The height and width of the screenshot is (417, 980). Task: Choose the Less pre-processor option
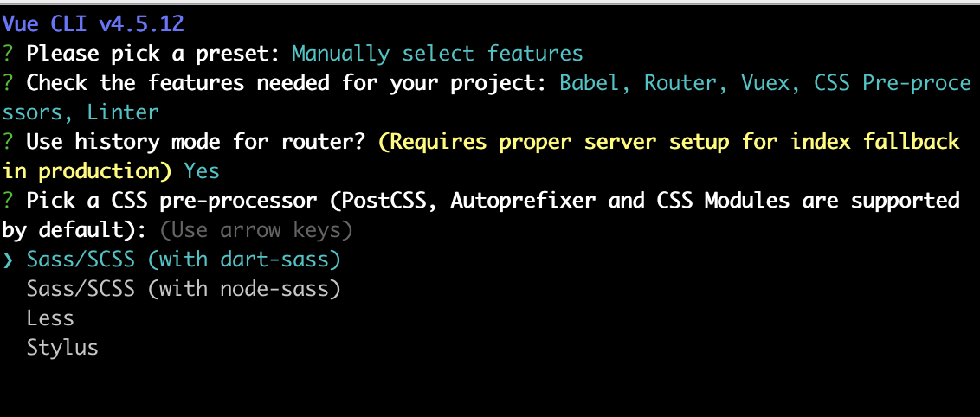50,318
